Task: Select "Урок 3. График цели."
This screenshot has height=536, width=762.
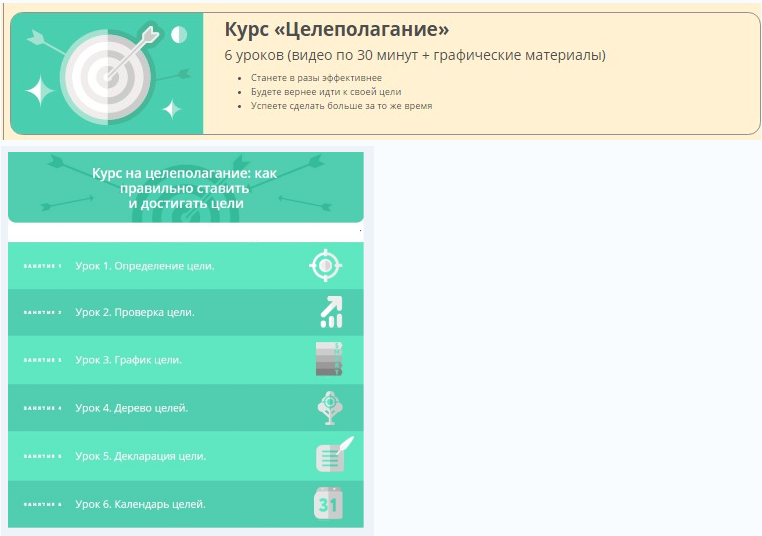Action: click(129, 360)
